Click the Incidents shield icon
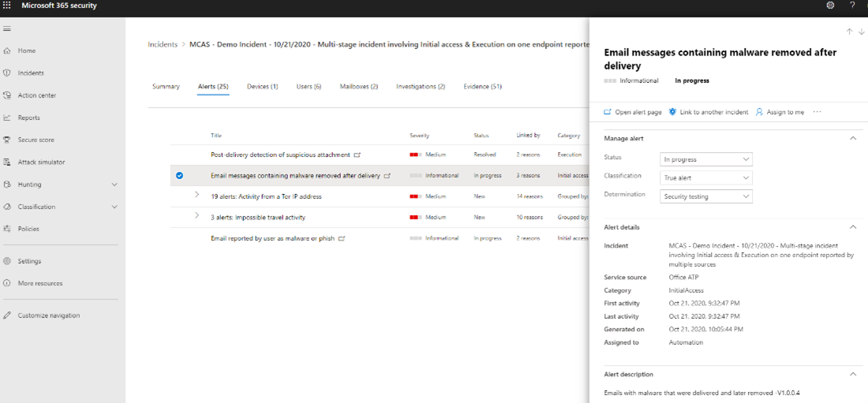 7,73
